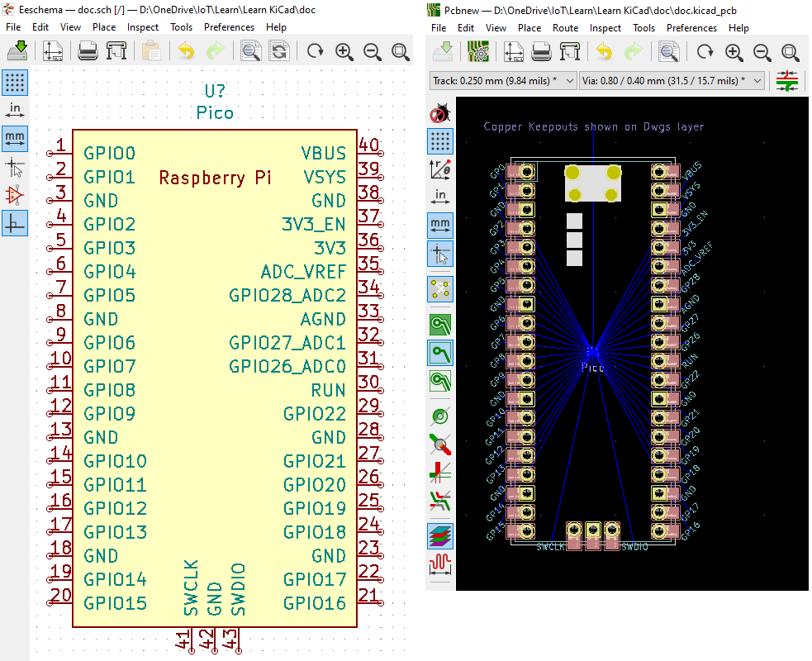Viewport: 812px width, 661px height.
Task: Select the Find tool in Eeschema toolbar
Action: (250, 50)
